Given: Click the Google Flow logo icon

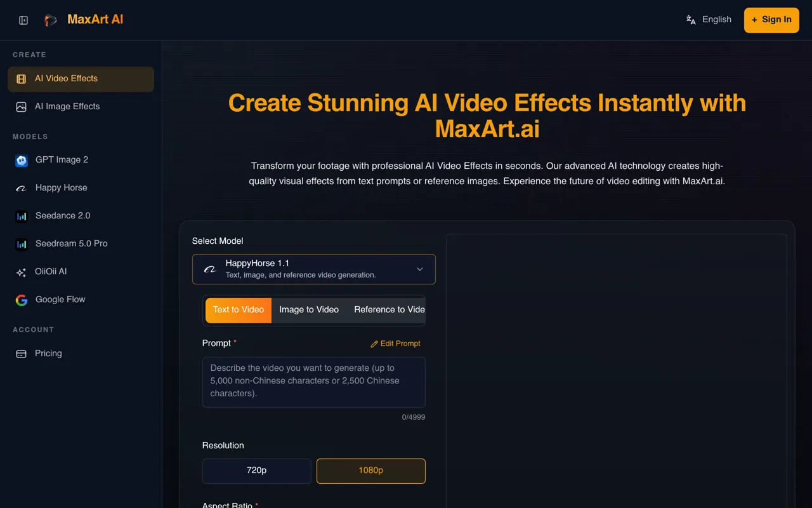Looking at the screenshot, I should (22, 300).
